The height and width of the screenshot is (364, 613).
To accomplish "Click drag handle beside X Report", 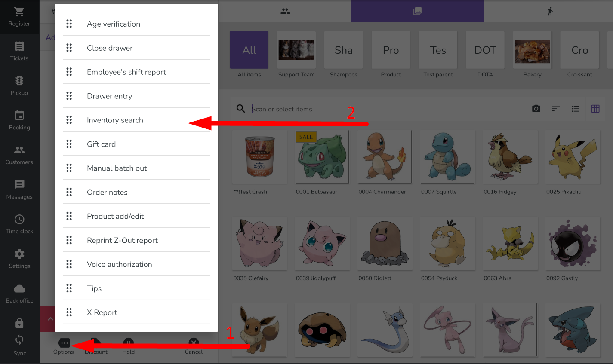I will [69, 312].
